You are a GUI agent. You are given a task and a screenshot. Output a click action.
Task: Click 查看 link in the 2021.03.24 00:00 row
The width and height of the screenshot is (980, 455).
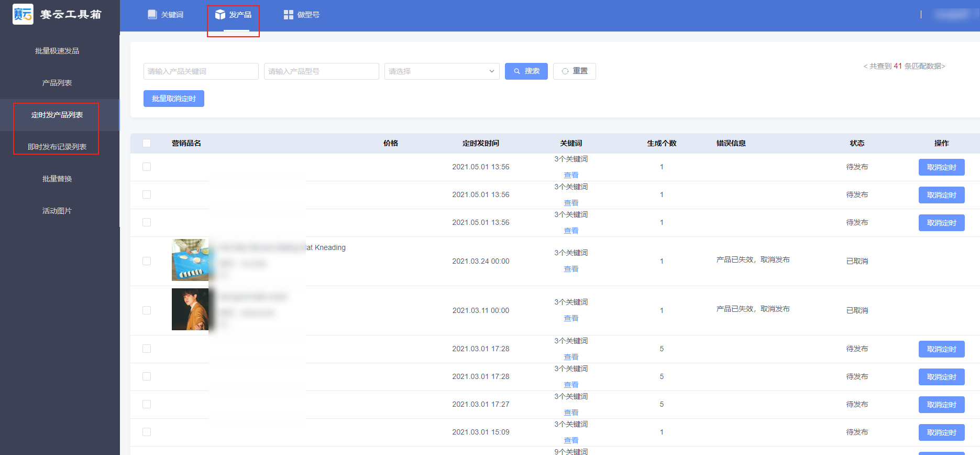[x=571, y=269]
